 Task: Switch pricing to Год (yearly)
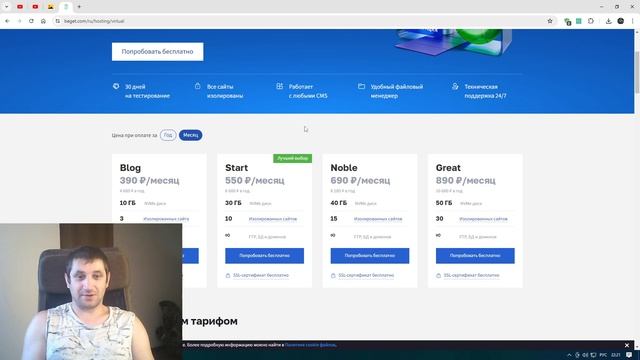(x=168, y=135)
